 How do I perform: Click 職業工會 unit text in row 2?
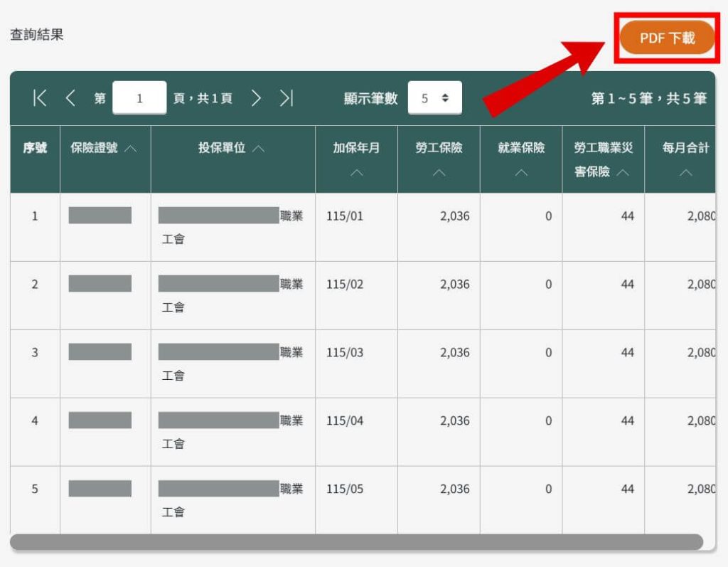[232, 295]
